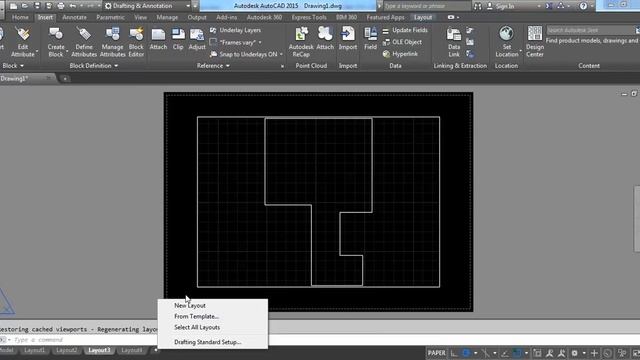Open the View ribbon tab
Image resolution: width=640 pixels, height=360 pixels.
(140, 18)
